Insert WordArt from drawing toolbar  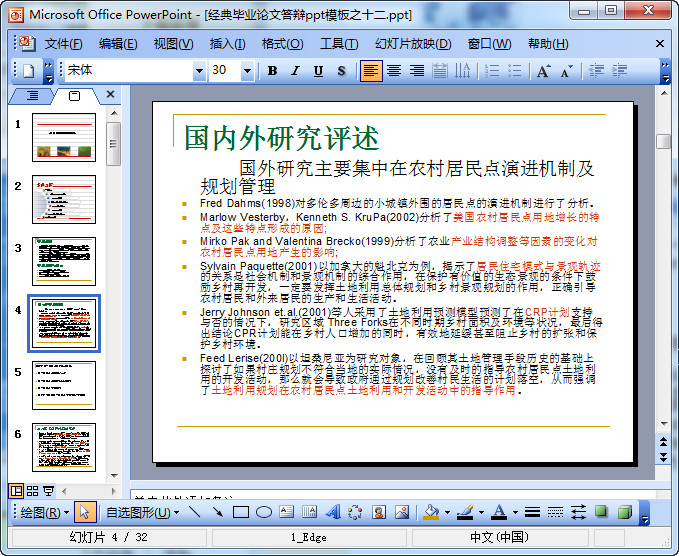[x=333, y=512]
